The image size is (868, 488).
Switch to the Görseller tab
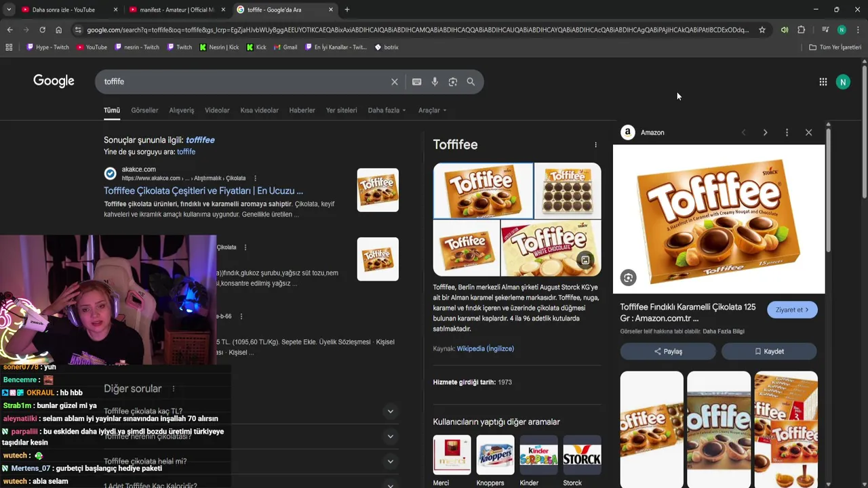click(x=144, y=110)
